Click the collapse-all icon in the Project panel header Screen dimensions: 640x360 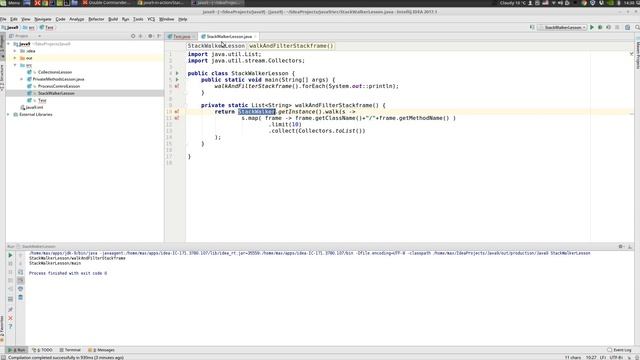click(x=141, y=36)
